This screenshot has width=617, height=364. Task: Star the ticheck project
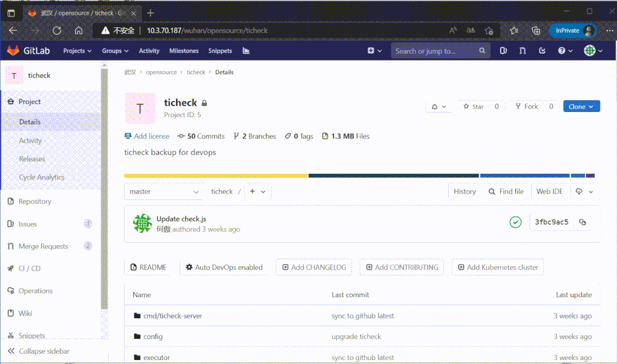point(473,106)
